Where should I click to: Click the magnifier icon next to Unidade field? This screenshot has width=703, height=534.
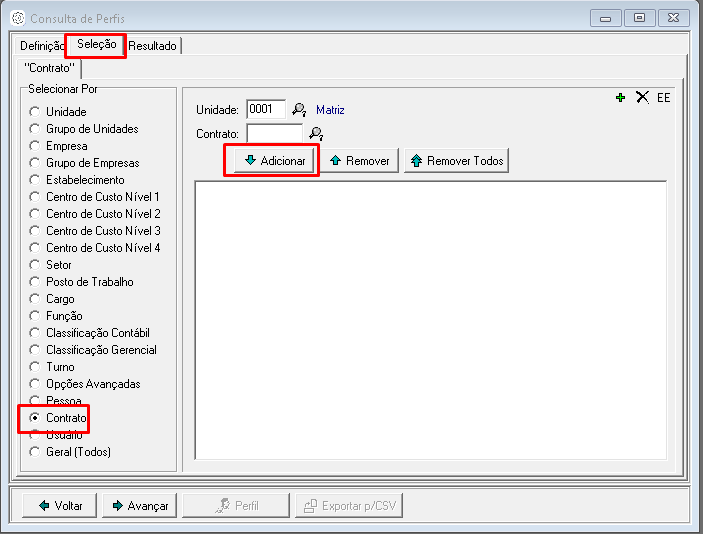click(x=298, y=110)
